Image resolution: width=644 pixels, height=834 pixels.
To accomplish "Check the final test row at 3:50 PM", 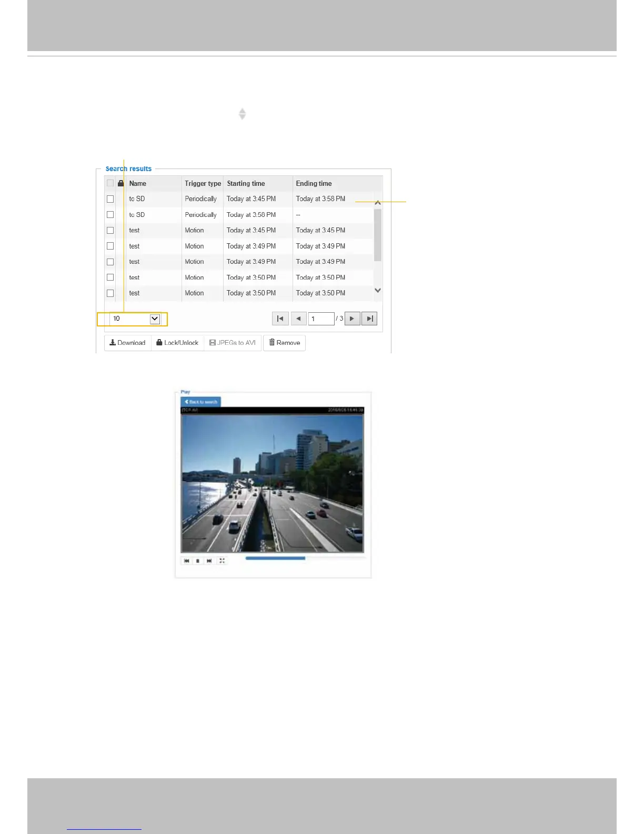I will pos(110,293).
